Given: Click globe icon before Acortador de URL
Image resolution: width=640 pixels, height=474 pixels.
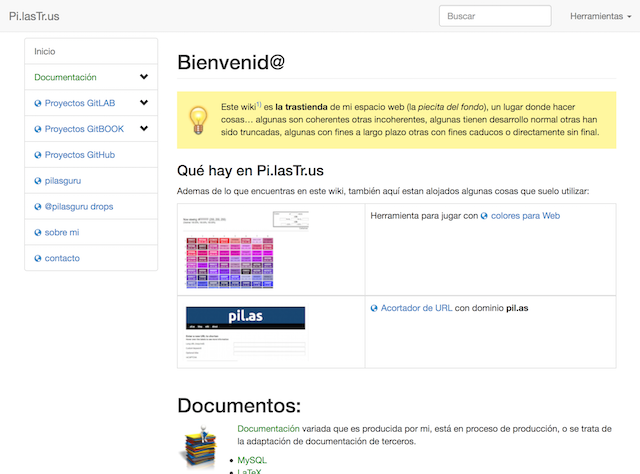Looking at the screenshot, I should (x=374, y=309).
